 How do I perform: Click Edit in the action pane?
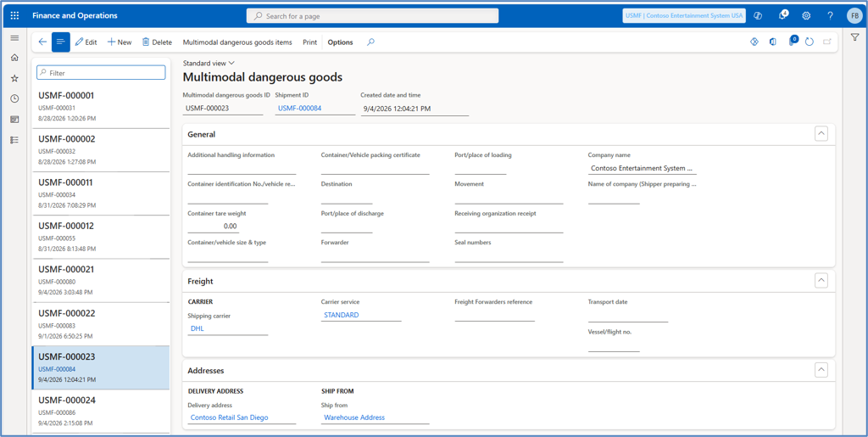tap(86, 42)
